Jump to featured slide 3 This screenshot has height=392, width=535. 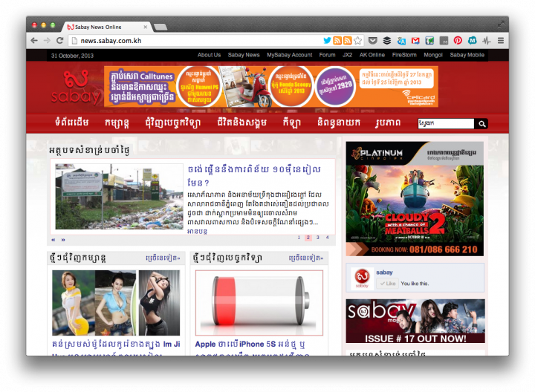pyautogui.click(x=318, y=238)
